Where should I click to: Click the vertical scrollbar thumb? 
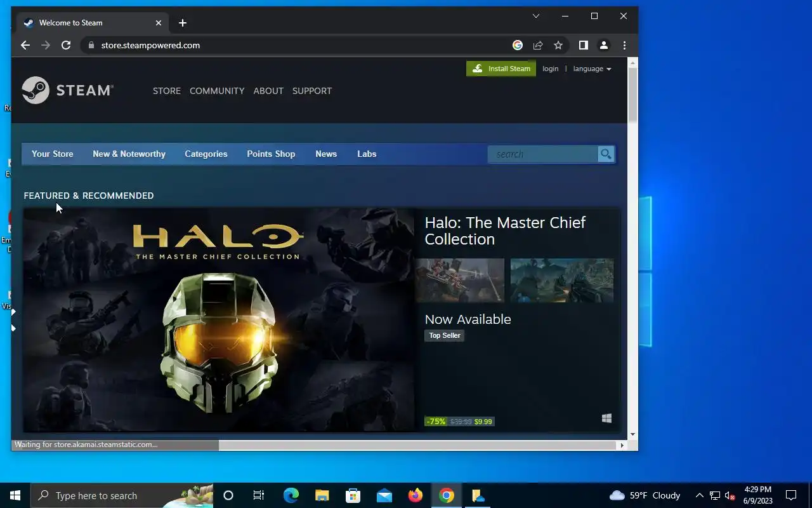(632, 95)
